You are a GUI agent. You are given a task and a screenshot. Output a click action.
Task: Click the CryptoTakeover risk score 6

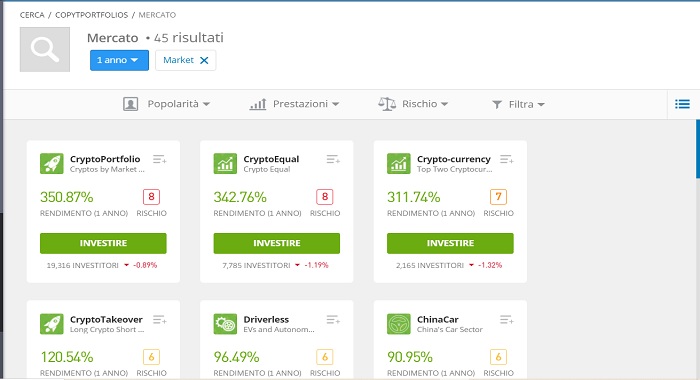tap(151, 357)
